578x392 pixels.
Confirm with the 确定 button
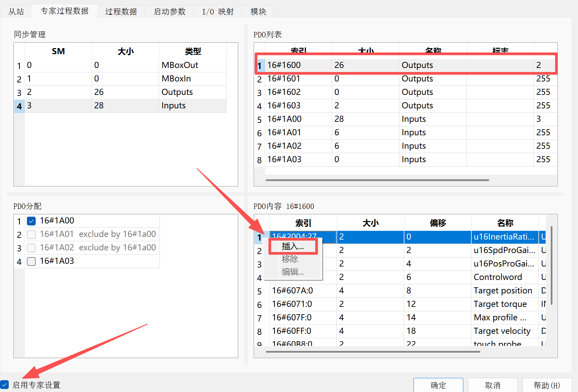438,385
